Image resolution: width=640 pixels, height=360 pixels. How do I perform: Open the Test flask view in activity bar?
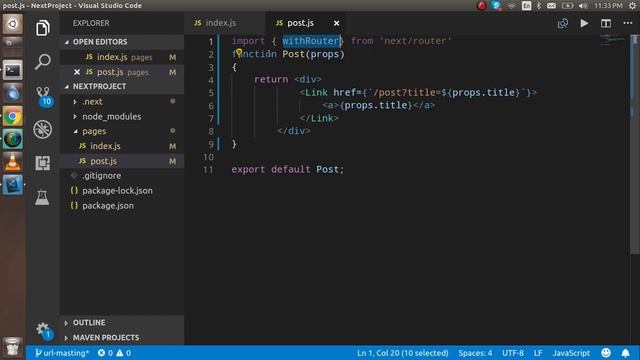click(42, 198)
